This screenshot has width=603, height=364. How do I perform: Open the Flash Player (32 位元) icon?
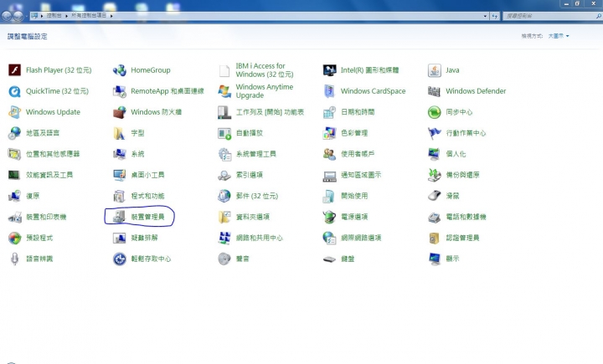(14, 70)
